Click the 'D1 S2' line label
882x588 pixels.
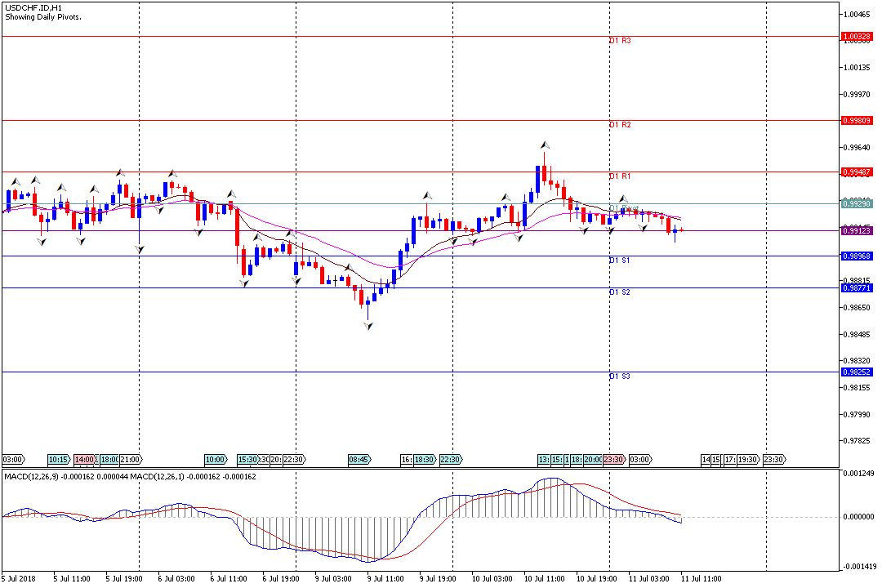click(x=620, y=292)
